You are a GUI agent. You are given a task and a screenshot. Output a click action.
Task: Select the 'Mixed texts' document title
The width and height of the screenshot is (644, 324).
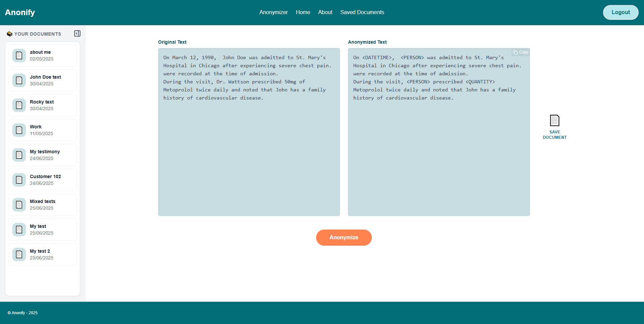click(43, 201)
